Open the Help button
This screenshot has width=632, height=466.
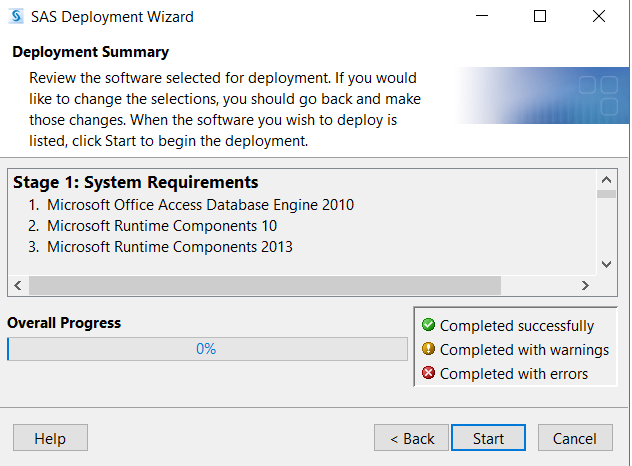(x=50, y=438)
